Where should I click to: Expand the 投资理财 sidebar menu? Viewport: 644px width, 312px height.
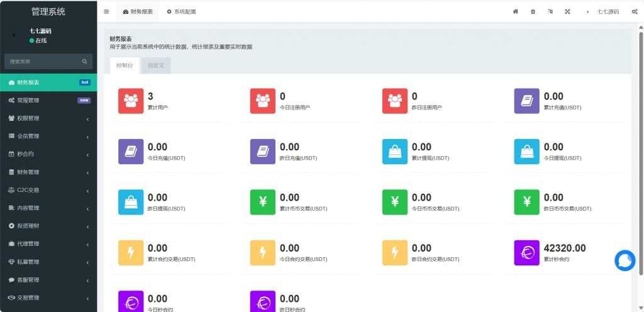(x=48, y=226)
